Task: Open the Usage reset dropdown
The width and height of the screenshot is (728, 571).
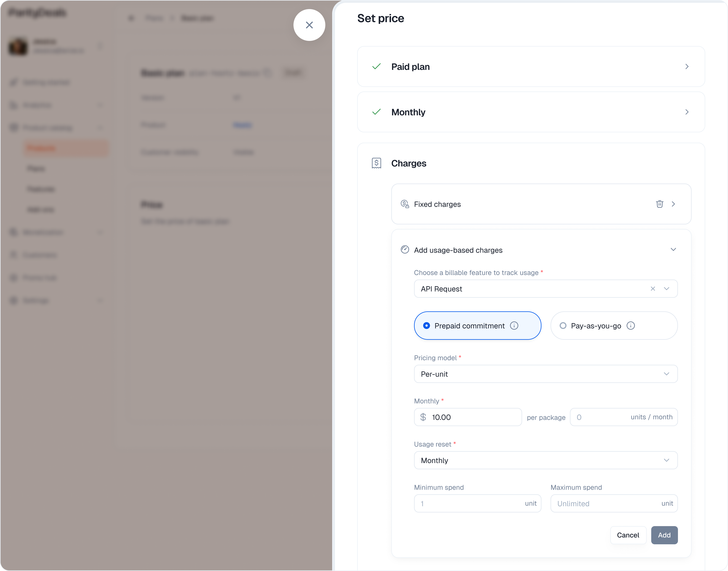Action: (545, 460)
